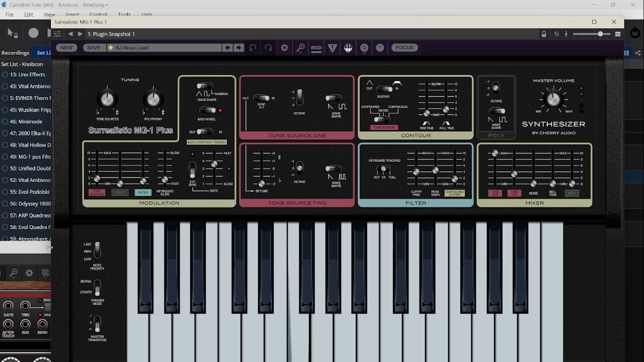Flip the Tone Source Two wave shape switch

click(334, 169)
